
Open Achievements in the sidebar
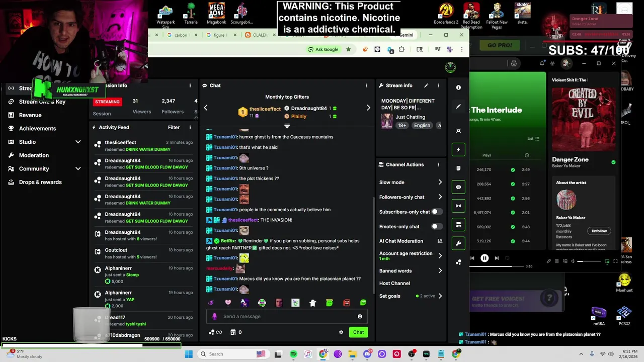pyautogui.click(x=38, y=128)
